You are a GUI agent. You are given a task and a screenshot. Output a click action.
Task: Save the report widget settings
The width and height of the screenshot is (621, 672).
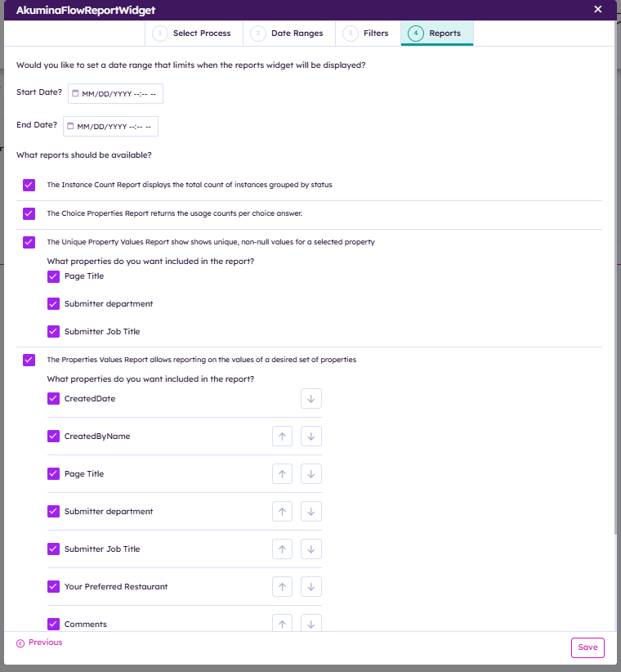tap(587, 647)
